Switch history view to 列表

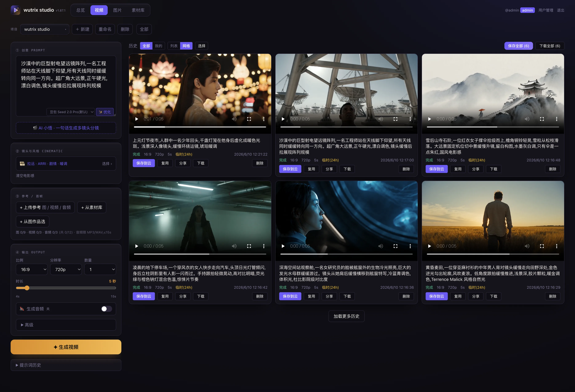click(x=174, y=46)
